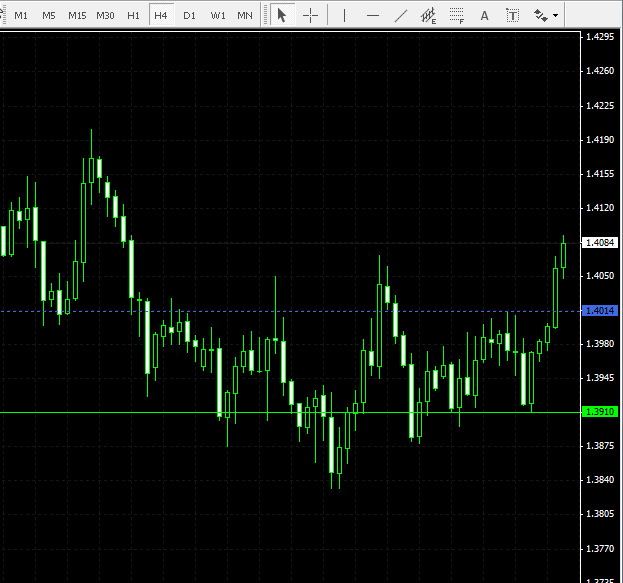Switch to M15 timeframe
The width and height of the screenshot is (623, 583).
point(77,15)
